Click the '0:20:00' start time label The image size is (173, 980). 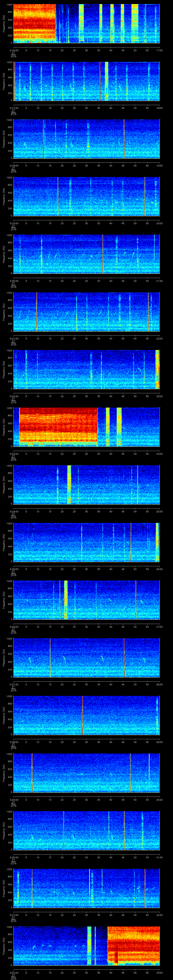point(14,281)
